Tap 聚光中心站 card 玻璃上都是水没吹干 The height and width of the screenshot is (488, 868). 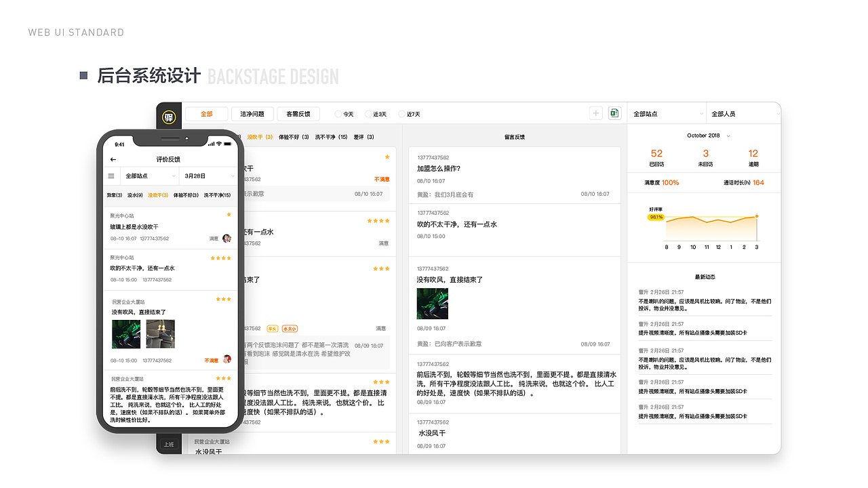pos(170,227)
